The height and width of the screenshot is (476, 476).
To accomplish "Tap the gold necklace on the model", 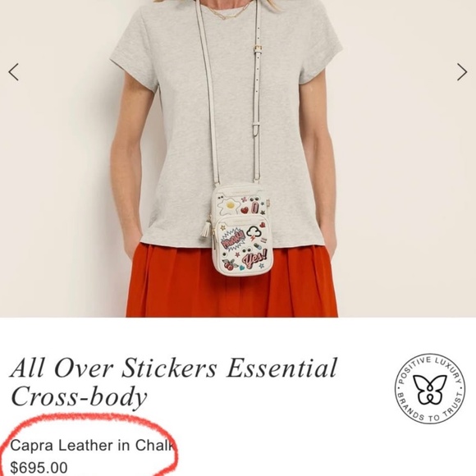I will coord(229,11).
